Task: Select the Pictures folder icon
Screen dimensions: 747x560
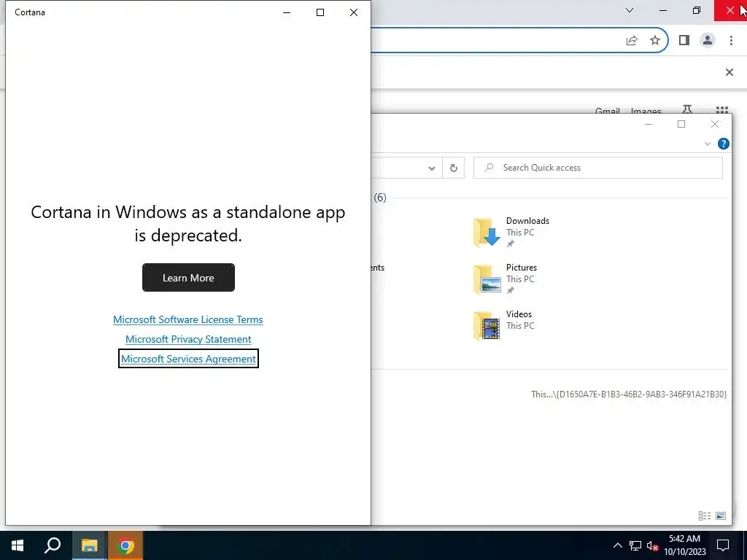Action: [487, 279]
